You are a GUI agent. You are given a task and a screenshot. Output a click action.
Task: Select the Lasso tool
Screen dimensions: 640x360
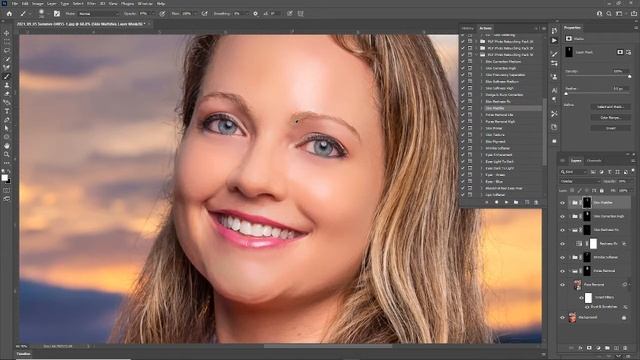(7, 51)
